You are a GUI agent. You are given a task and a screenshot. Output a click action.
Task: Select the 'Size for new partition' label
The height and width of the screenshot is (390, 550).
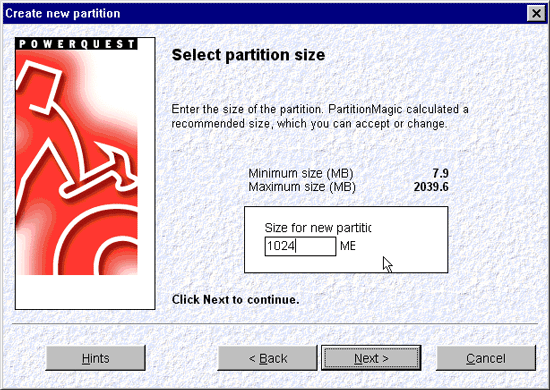[x=318, y=228]
